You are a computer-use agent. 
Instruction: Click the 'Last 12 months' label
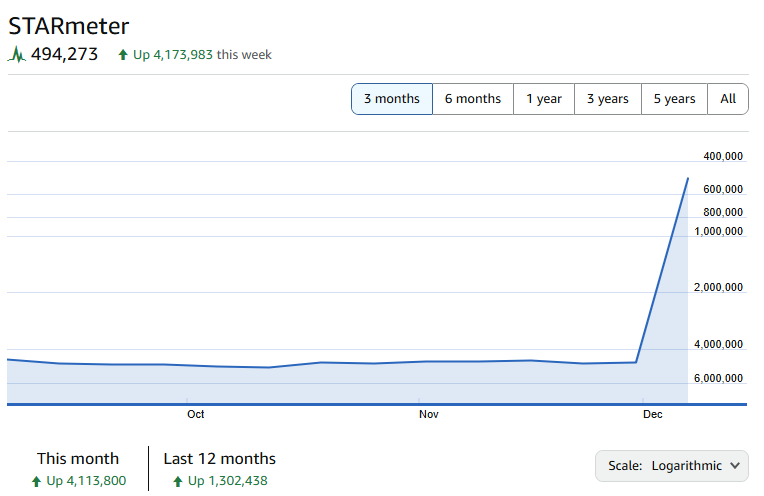[220, 458]
